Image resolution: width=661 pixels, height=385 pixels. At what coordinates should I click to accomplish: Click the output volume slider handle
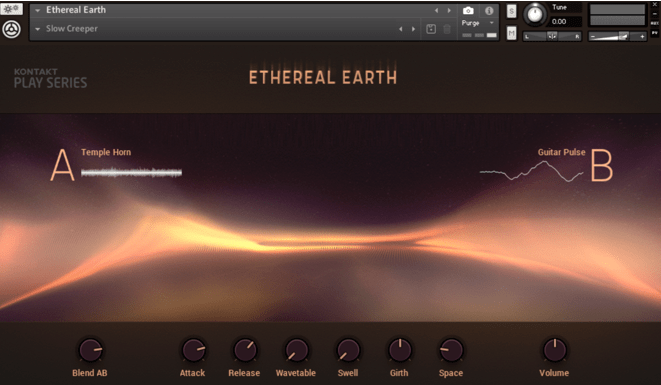pyautogui.click(x=623, y=37)
